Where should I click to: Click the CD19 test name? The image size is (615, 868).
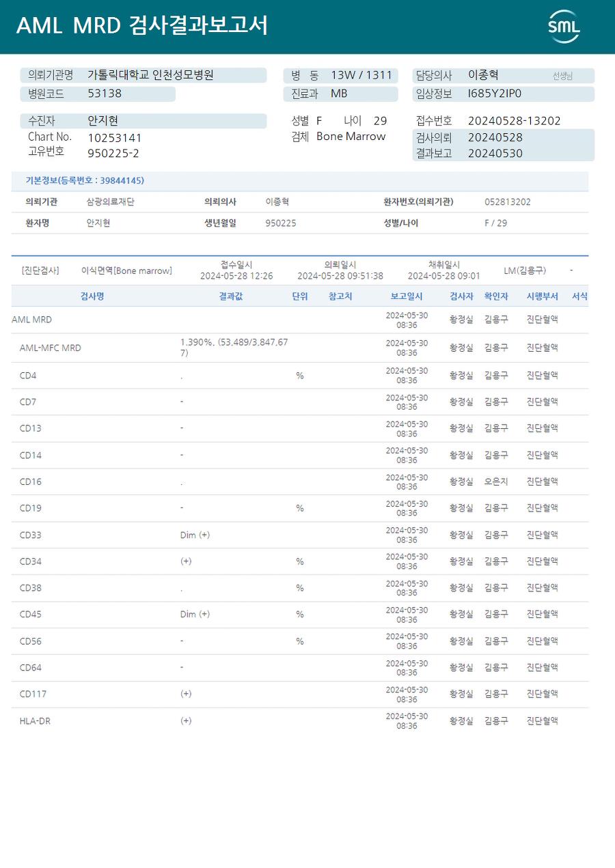click(30, 509)
